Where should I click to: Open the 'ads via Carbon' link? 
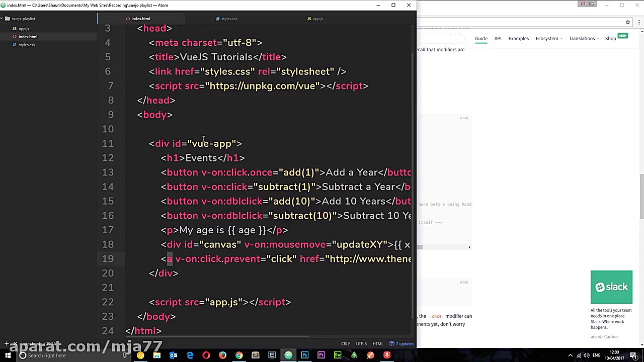point(604,337)
